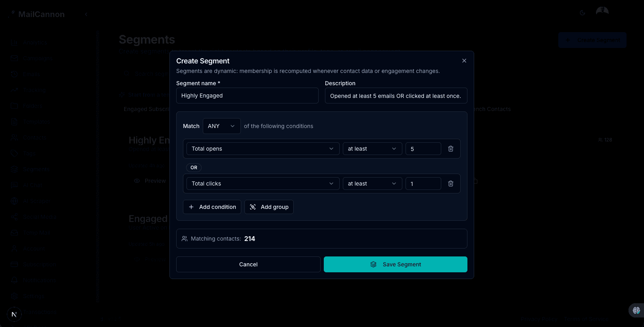Close the Create Segment dialog

464,61
